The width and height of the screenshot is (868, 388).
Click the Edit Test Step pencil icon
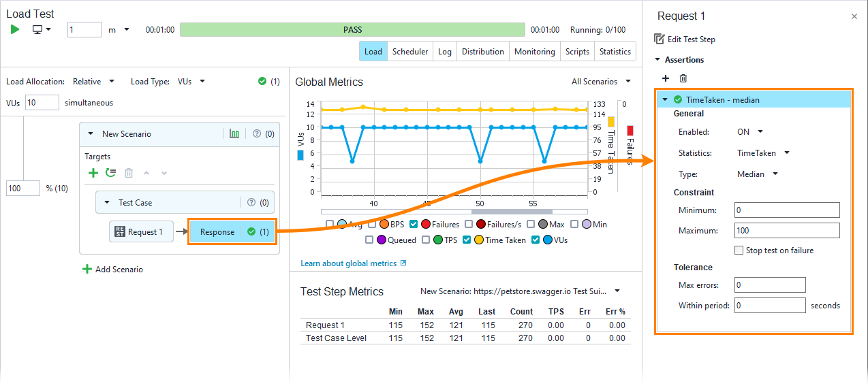(659, 39)
